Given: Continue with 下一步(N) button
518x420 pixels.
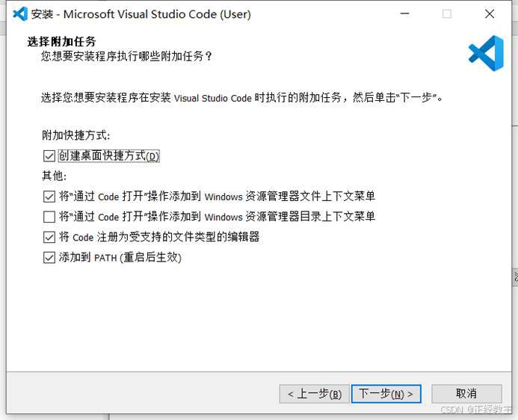Looking at the screenshot, I should (x=386, y=394).
